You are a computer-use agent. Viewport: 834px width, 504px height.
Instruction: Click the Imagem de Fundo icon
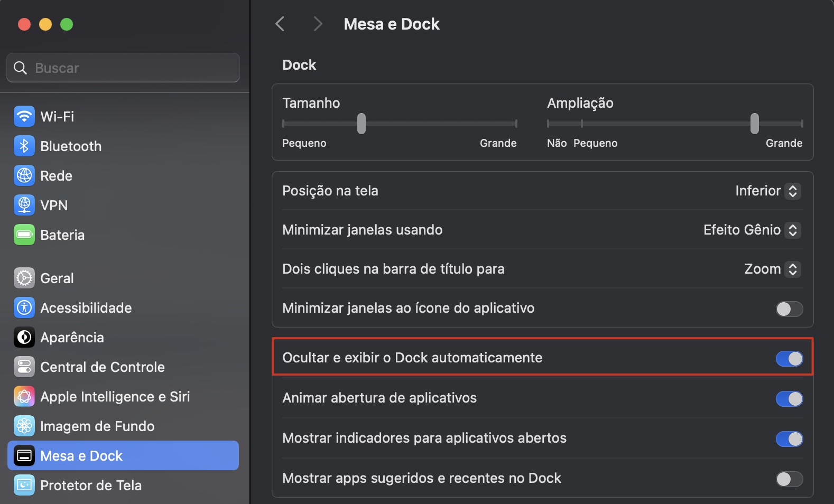click(x=24, y=426)
